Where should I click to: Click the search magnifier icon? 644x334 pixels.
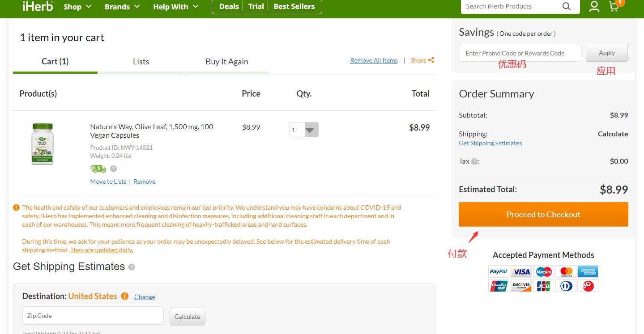point(566,6)
